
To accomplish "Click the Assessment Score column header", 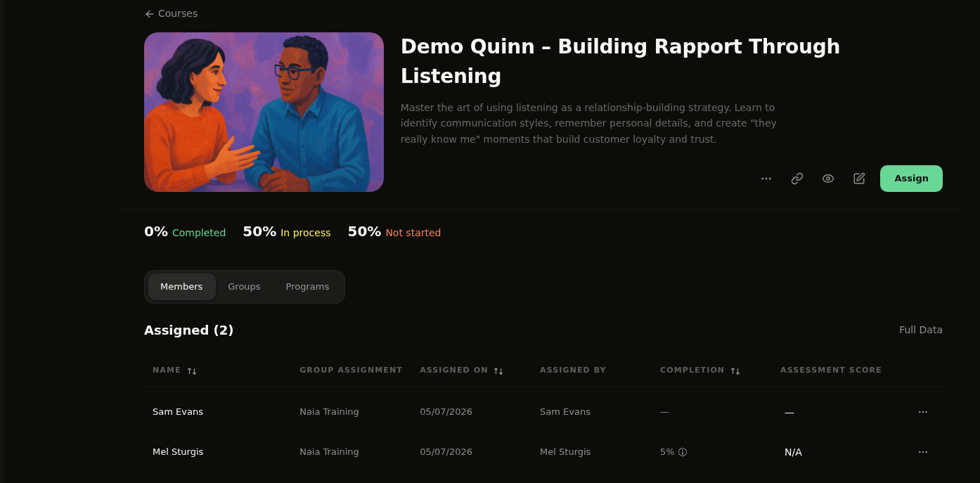I will pyautogui.click(x=831, y=370).
